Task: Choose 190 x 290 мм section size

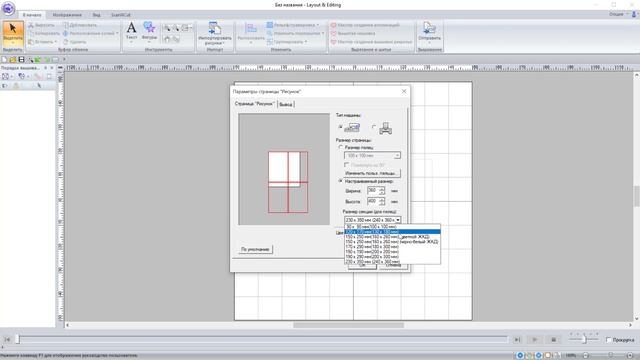Action: tap(392, 257)
